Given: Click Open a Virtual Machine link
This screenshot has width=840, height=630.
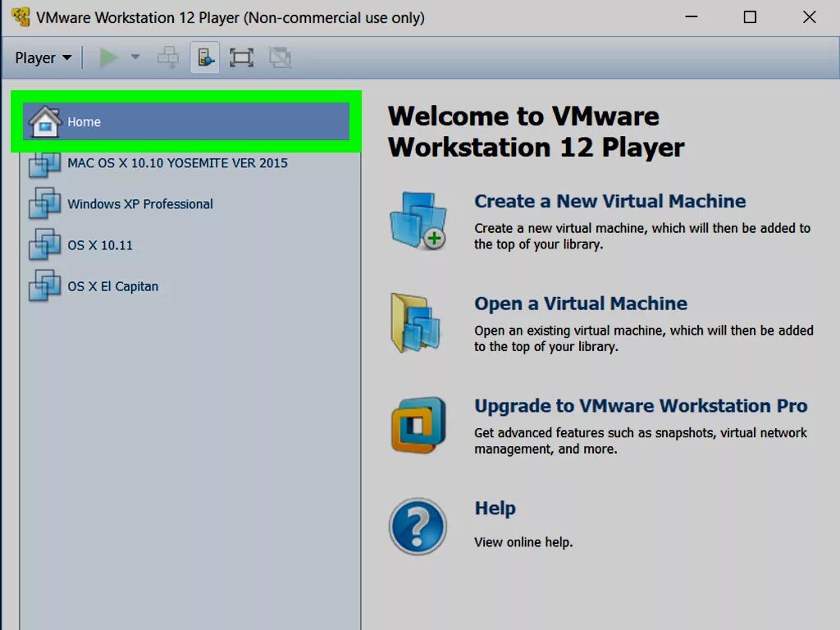Looking at the screenshot, I should [x=581, y=304].
